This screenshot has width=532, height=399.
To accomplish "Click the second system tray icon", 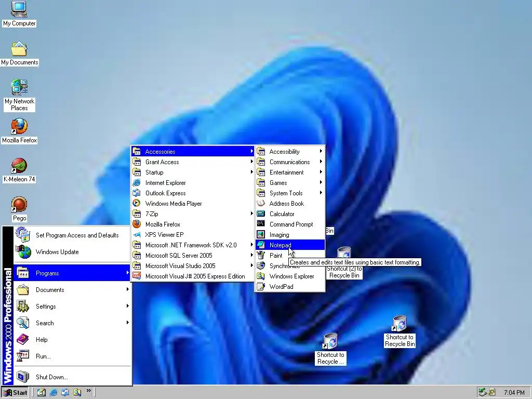I will [491, 393].
